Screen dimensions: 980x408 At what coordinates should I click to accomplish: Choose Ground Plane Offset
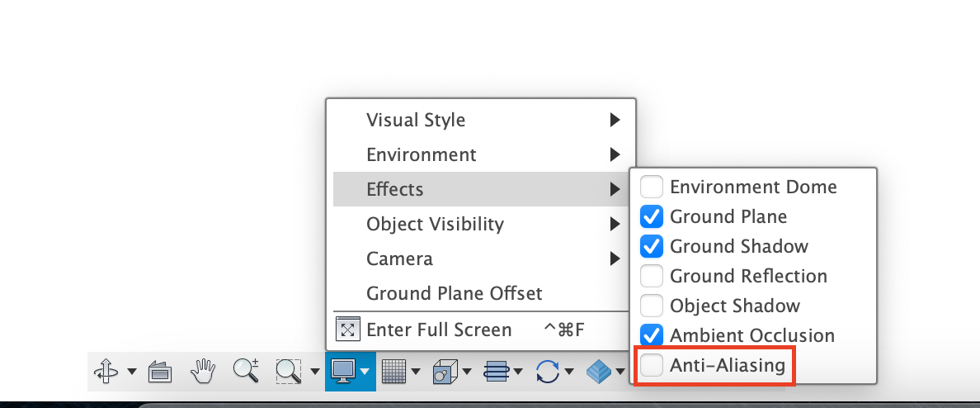pos(481,293)
